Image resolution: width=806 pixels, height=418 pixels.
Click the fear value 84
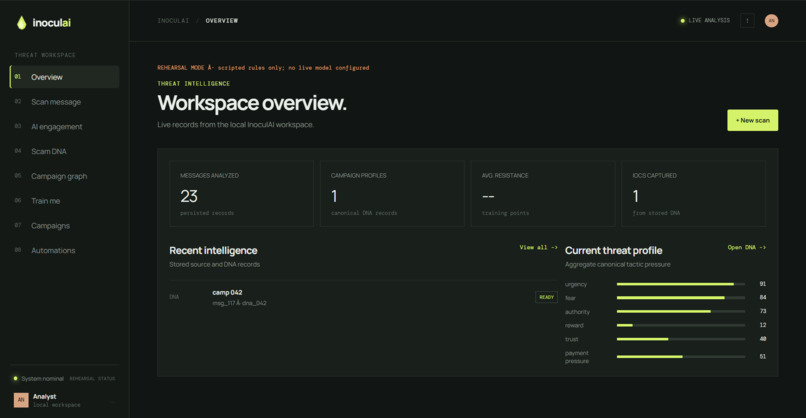tap(763, 297)
